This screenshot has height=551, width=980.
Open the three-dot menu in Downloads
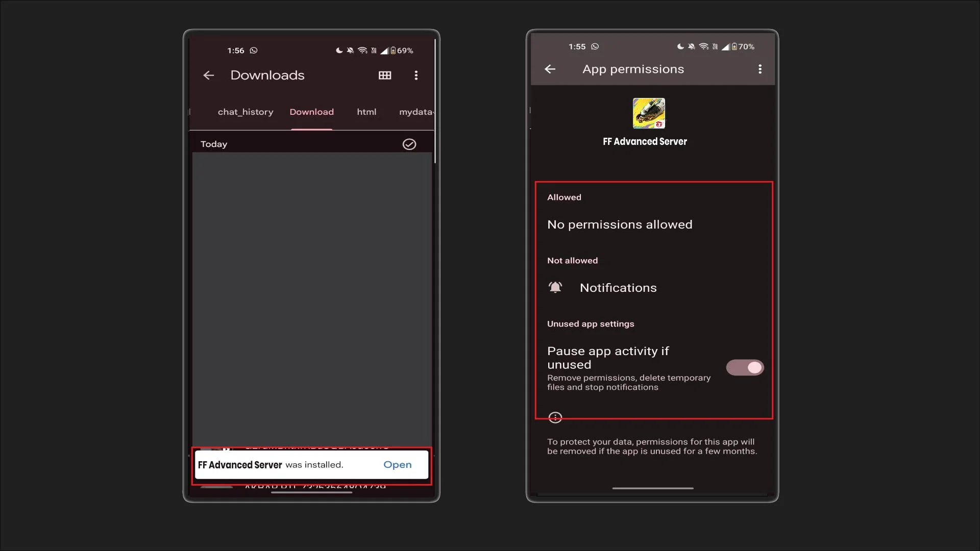[416, 75]
